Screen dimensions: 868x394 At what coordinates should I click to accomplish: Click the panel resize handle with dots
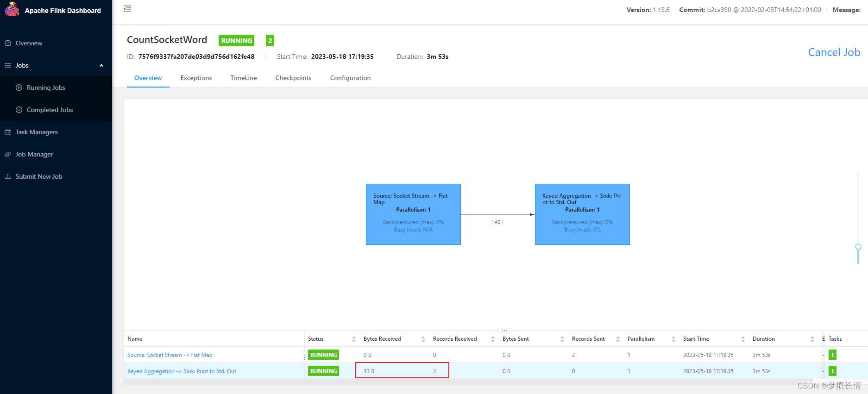point(504,331)
